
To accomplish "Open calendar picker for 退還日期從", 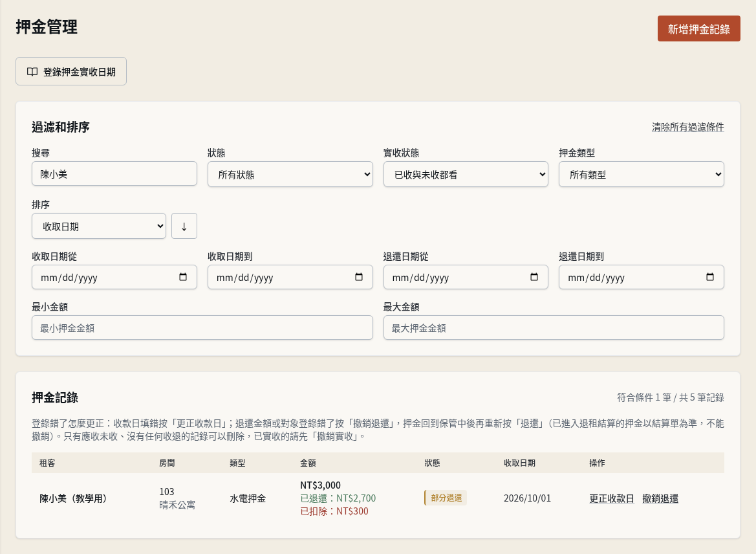I will pyautogui.click(x=534, y=277).
